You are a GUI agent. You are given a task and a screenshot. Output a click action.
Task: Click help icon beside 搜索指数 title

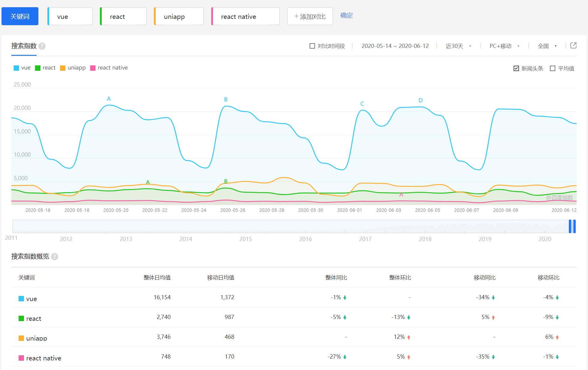42,46
